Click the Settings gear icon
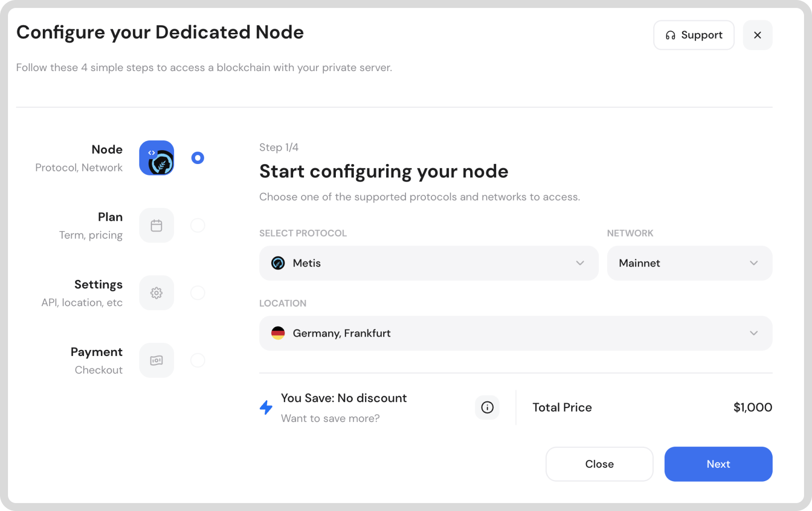Image resolution: width=812 pixels, height=511 pixels. click(x=156, y=293)
